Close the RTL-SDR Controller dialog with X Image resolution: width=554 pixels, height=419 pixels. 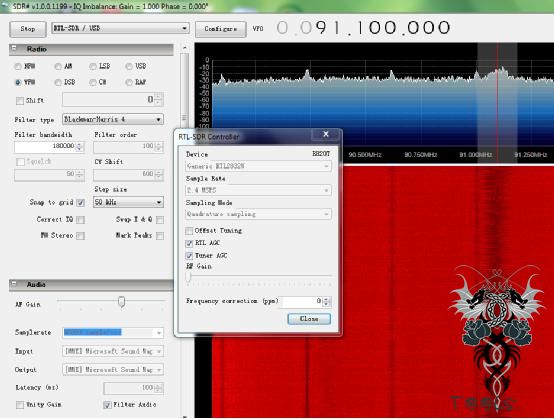point(326,134)
